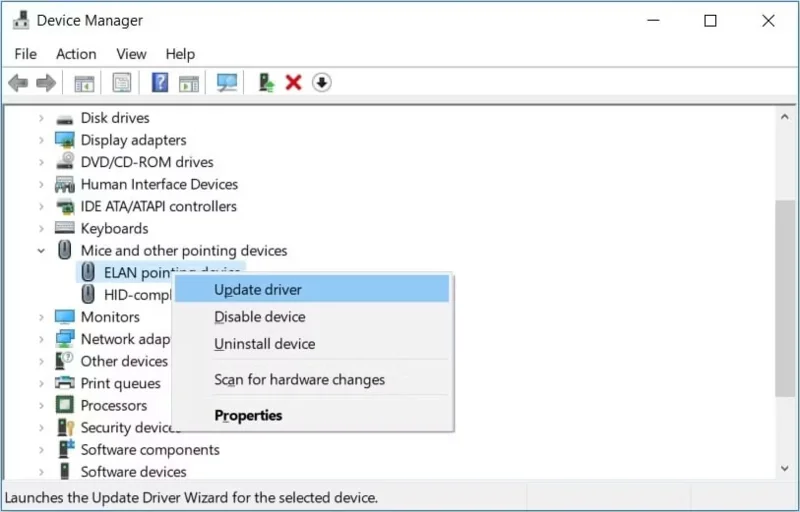Viewport: 800px width, 512px height.
Task: Select the Display adapters label
Action: click(133, 140)
